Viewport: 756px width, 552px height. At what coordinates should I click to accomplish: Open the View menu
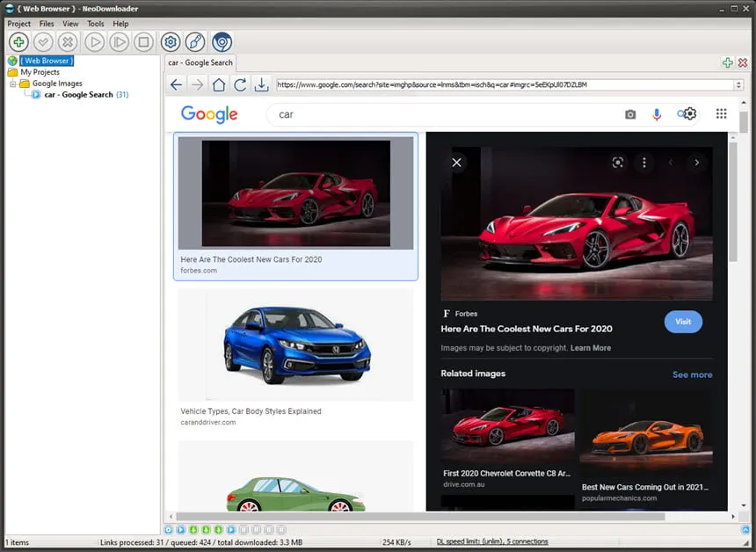[70, 24]
